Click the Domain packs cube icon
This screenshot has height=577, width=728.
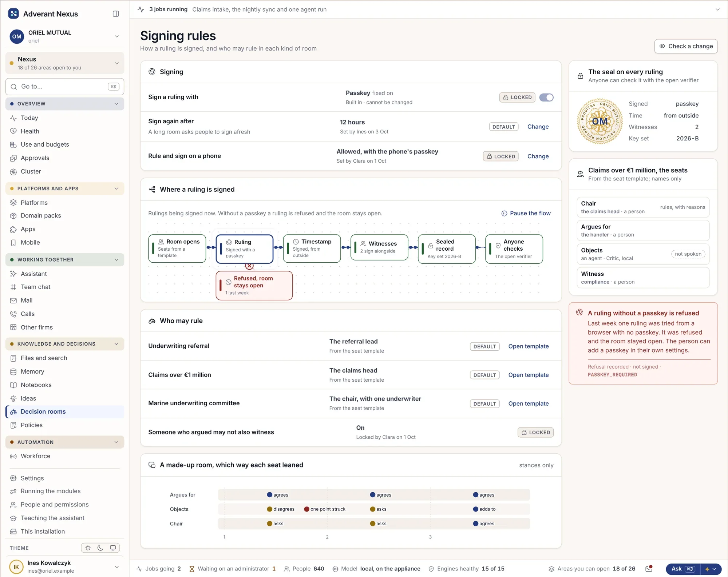[x=13, y=216]
